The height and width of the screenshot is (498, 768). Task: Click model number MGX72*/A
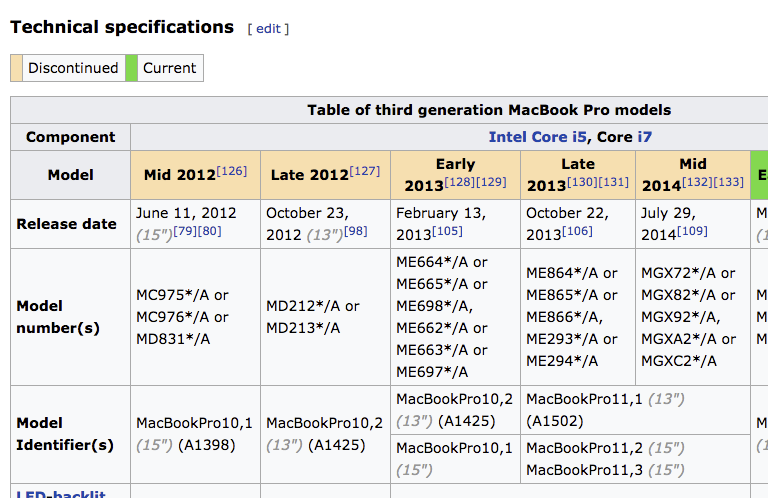coord(679,273)
